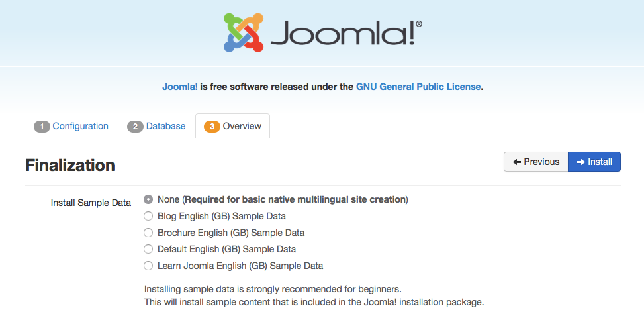Click the orange step 3 badge
This screenshot has width=644, height=322.
coord(212,127)
